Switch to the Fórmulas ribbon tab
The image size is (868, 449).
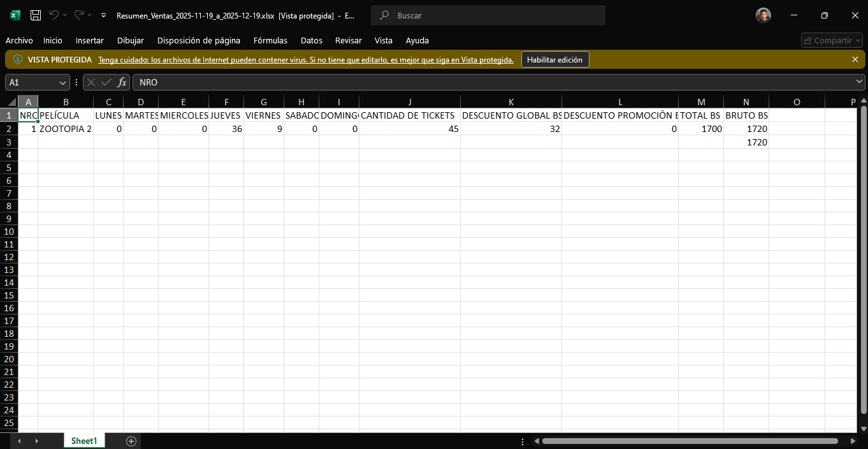[270, 40]
